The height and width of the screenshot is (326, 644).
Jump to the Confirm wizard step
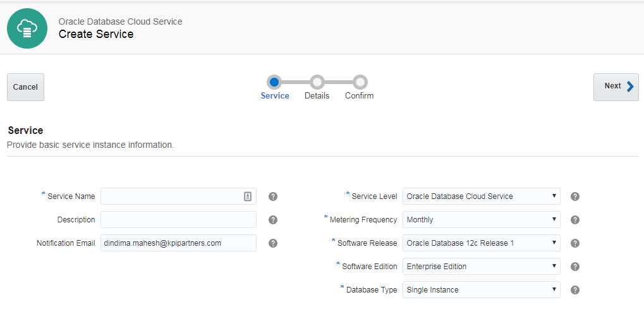click(360, 82)
